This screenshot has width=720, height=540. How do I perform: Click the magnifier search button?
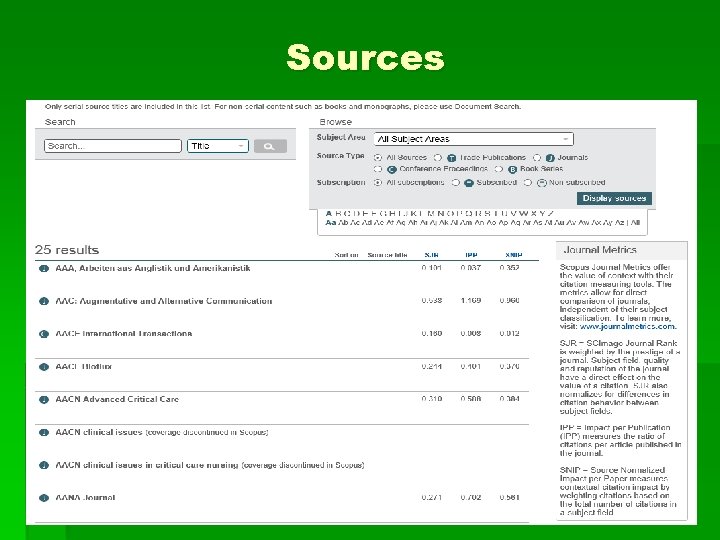point(270,146)
